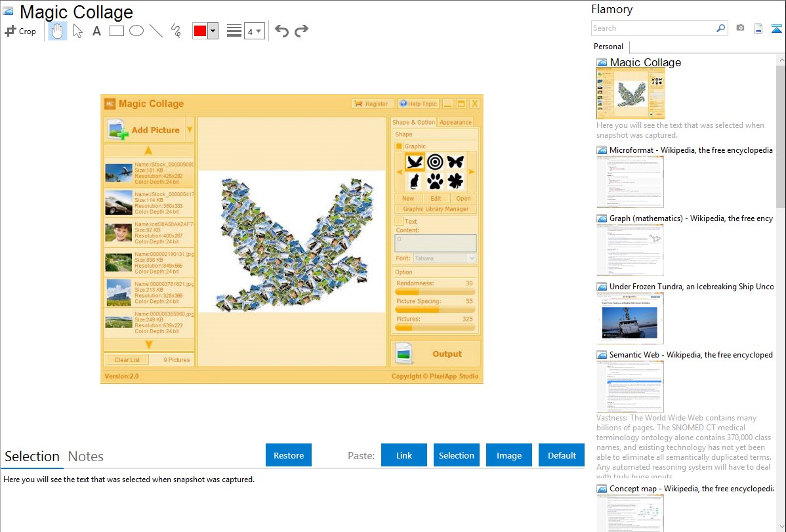Go to previous shape graphics page

400,172
